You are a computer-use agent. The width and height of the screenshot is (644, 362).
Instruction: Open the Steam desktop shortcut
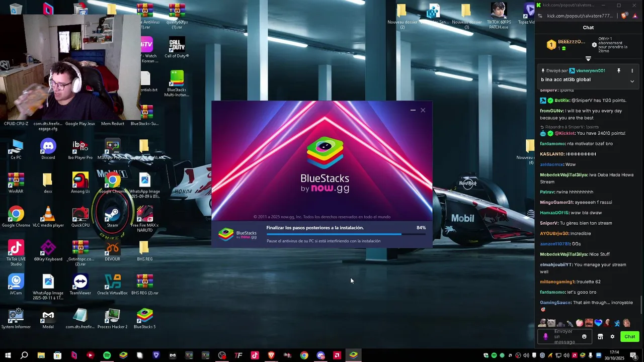click(x=112, y=217)
